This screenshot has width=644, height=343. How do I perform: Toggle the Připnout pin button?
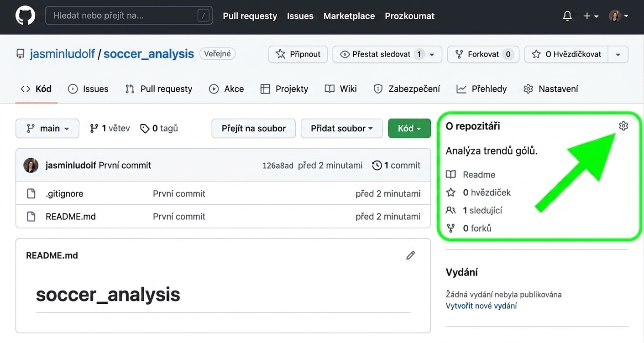tap(298, 54)
